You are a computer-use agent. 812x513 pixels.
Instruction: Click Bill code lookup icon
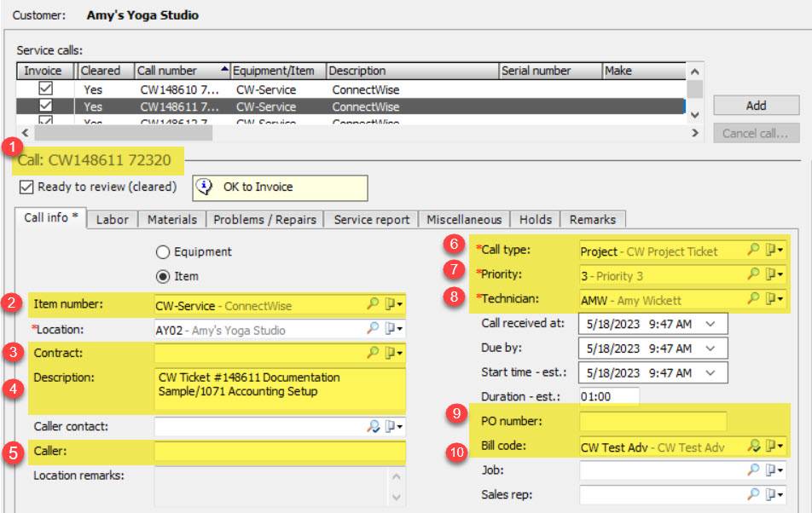click(x=753, y=446)
